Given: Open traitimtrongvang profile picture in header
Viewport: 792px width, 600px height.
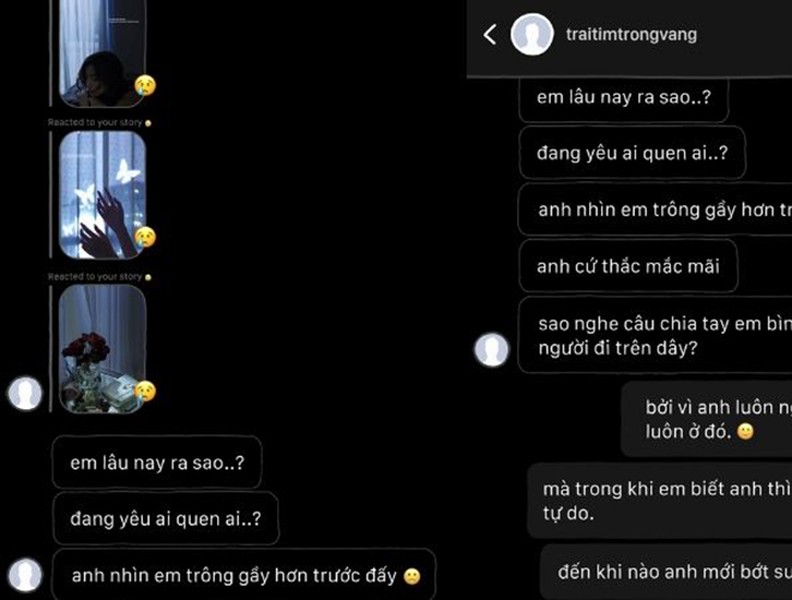Looking at the screenshot, I should coord(532,34).
